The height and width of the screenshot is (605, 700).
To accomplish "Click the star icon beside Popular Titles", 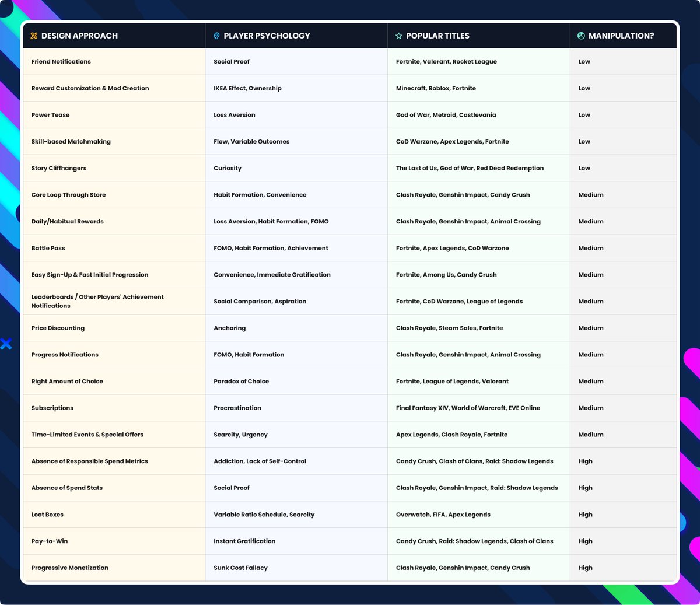I will [399, 36].
